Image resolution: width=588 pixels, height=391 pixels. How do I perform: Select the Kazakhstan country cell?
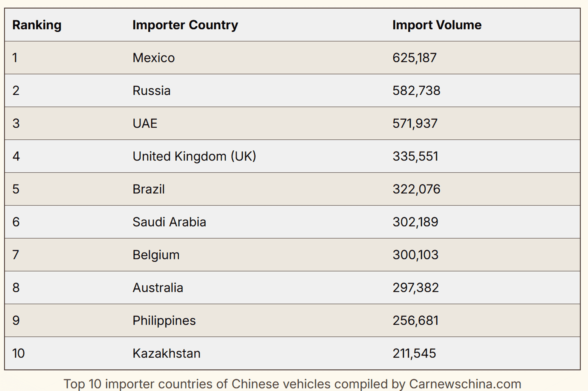click(166, 353)
